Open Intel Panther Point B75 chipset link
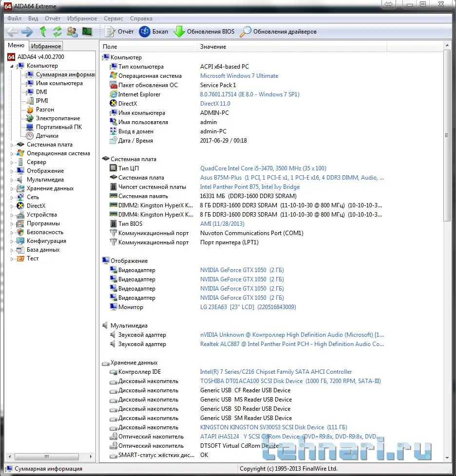 pyautogui.click(x=250, y=187)
